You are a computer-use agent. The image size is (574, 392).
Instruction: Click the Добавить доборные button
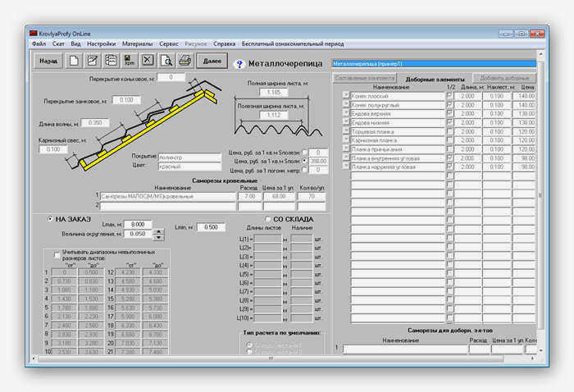click(x=504, y=78)
